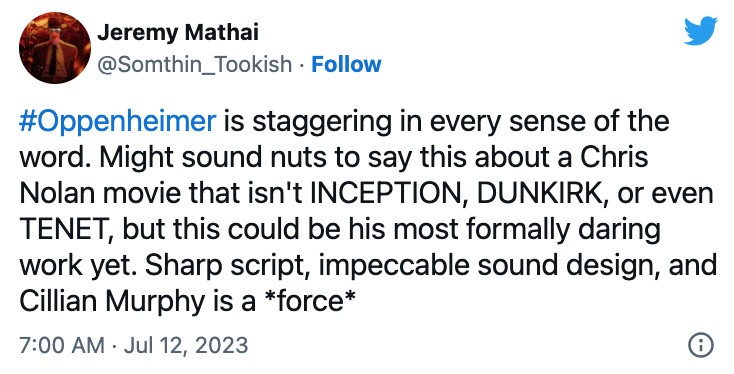
Task: Click the word INCEPTION in the tweet
Action: [x=388, y=193]
